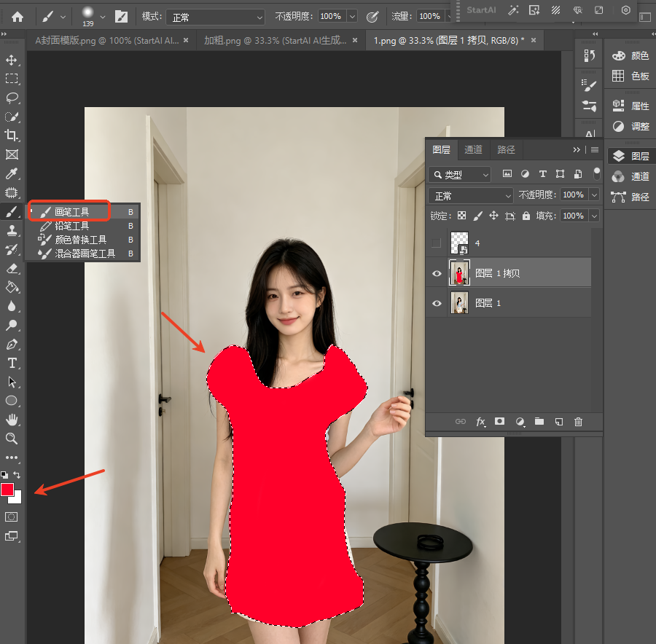Switch to 通道 tab in layers panel
This screenshot has height=644, width=656.
coord(473,149)
